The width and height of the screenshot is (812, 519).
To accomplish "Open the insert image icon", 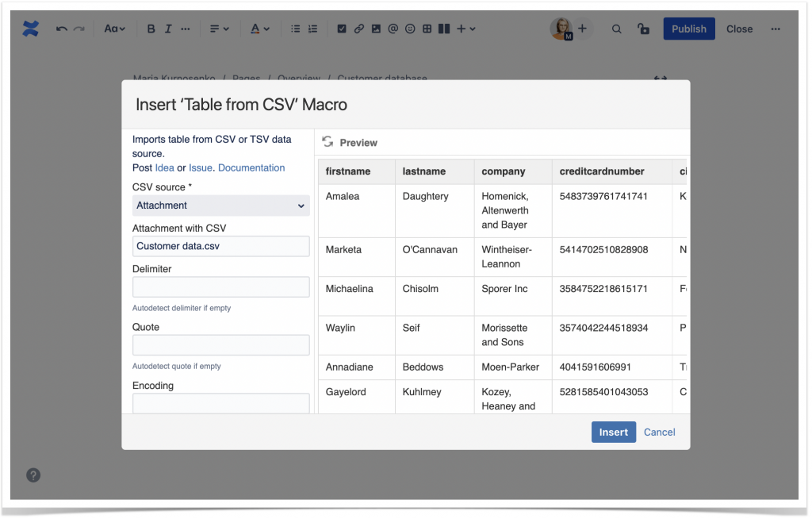I will click(375, 29).
